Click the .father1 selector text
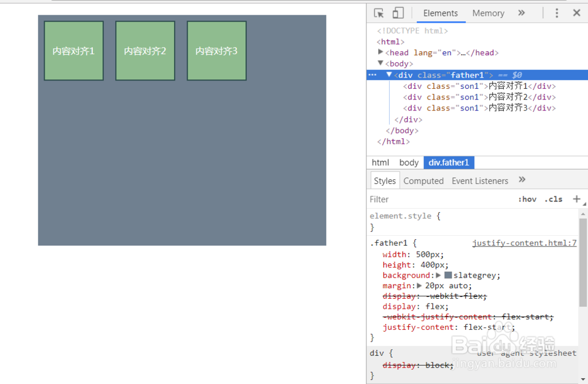The height and width of the screenshot is (384, 588). click(389, 243)
